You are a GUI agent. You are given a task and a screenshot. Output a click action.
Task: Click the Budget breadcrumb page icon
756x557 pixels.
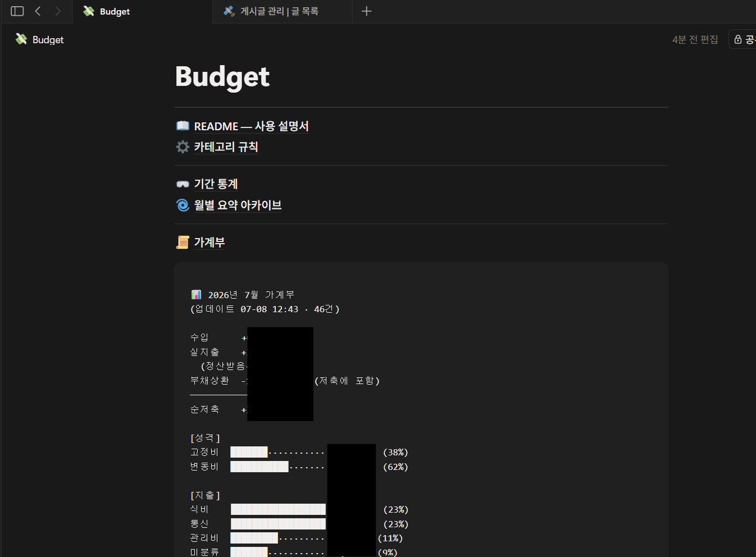click(21, 39)
